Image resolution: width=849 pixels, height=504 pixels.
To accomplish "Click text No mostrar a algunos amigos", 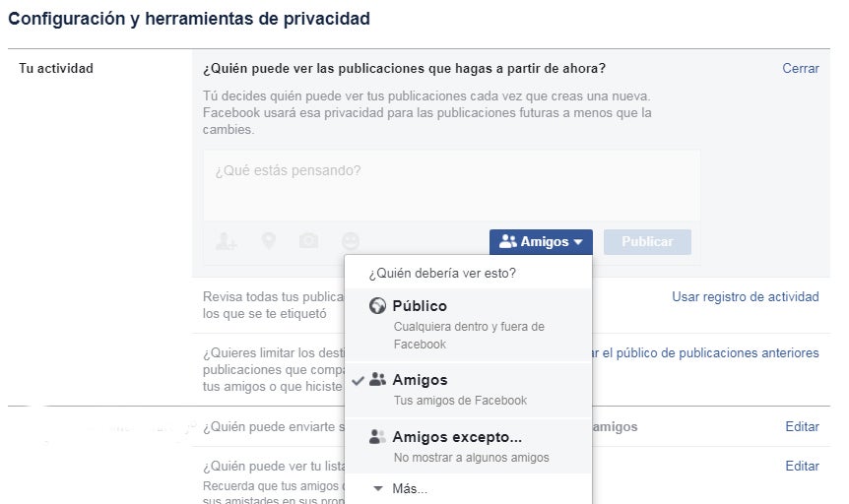I will coord(471,458).
